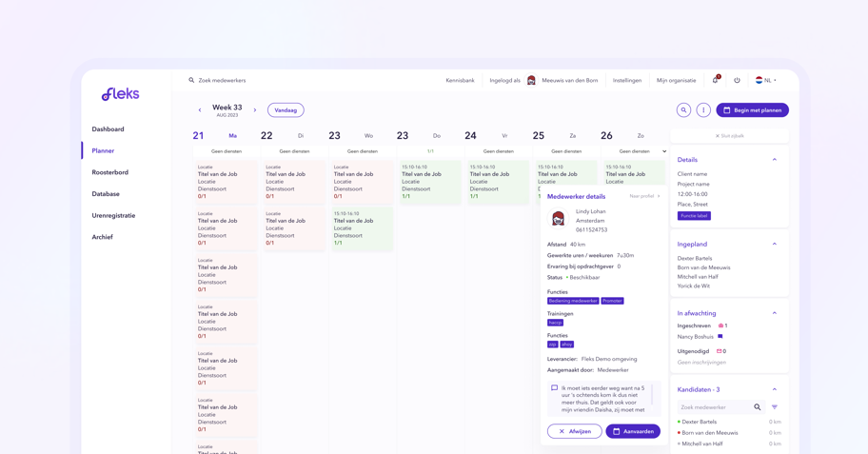Open the Kandidaten filter icon

tap(775, 407)
